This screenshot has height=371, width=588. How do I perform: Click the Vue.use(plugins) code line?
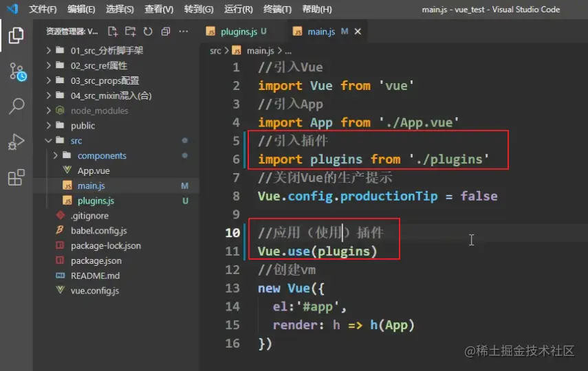(x=317, y=251)
